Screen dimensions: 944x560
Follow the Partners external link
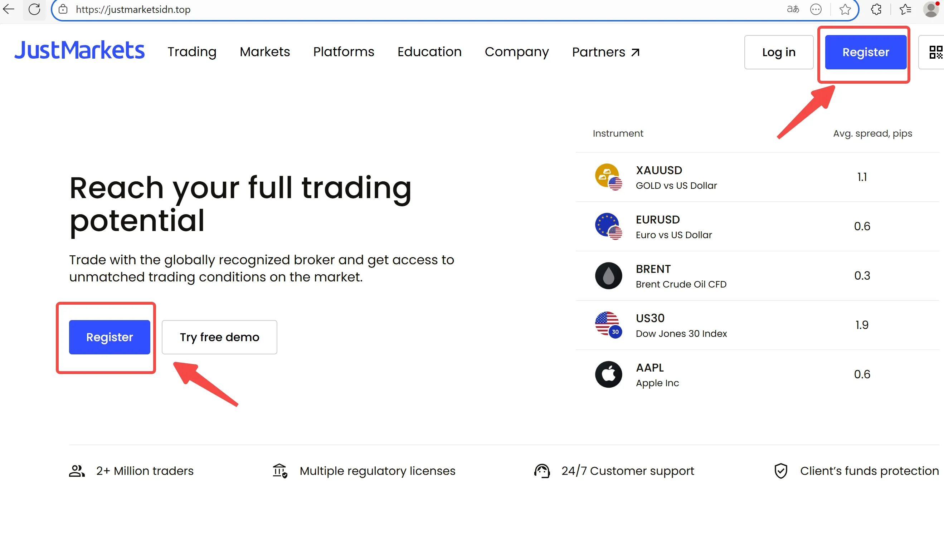coord(606,52)
